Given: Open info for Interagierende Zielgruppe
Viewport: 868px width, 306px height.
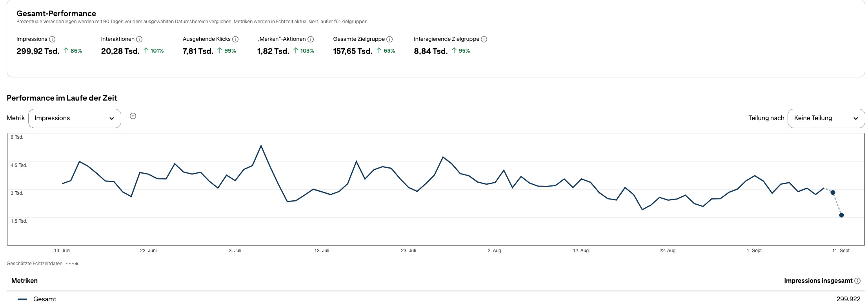Looking at the screenshot, I should [x=484, y=39].
